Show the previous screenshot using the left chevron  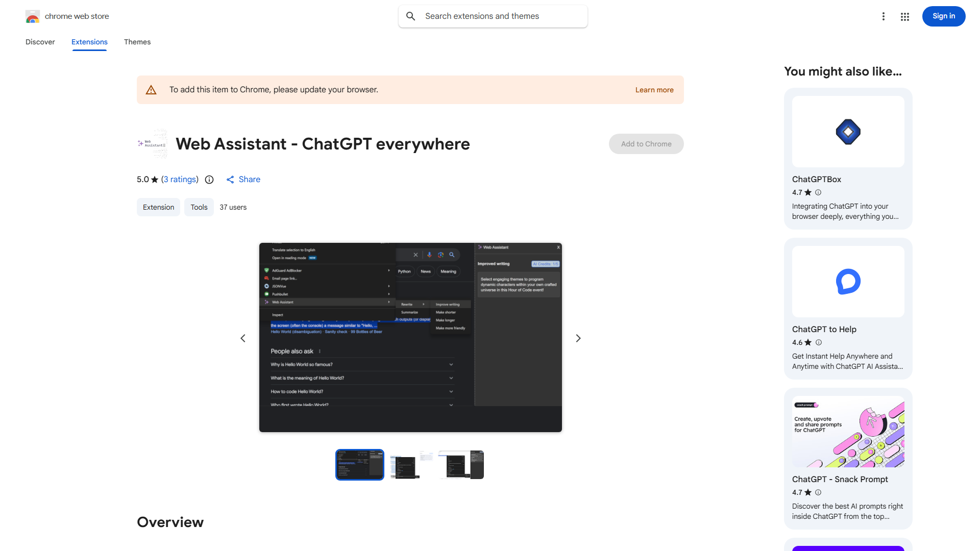(242, 338)
